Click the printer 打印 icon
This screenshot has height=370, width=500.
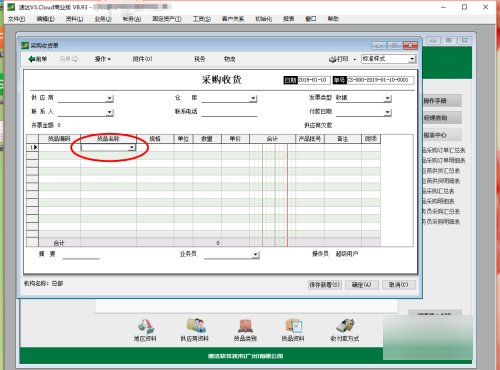(333, 59)
